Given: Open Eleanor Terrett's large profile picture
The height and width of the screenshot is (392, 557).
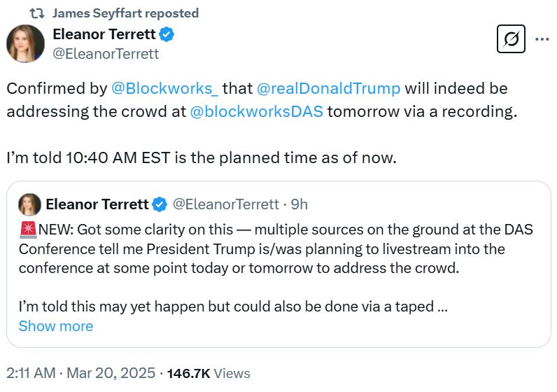Looking at the screenshot, I should tap(25, 43).
